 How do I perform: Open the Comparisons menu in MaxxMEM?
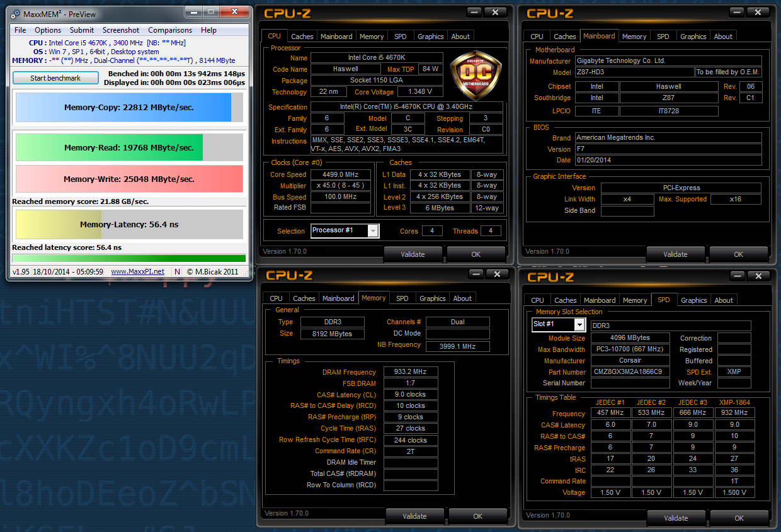[170, 30]
